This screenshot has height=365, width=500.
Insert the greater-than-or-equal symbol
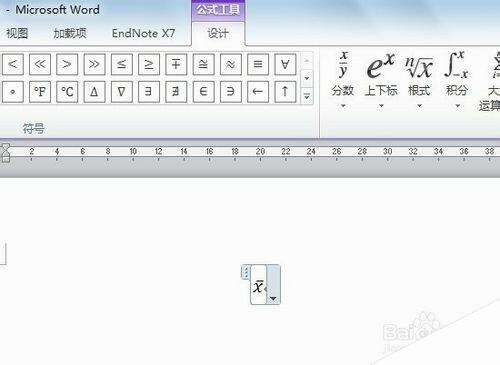coord(149,64)
